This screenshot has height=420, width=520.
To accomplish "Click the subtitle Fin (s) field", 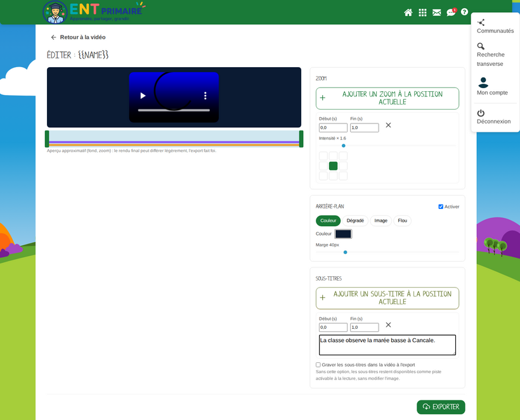I will click(365, 328).
